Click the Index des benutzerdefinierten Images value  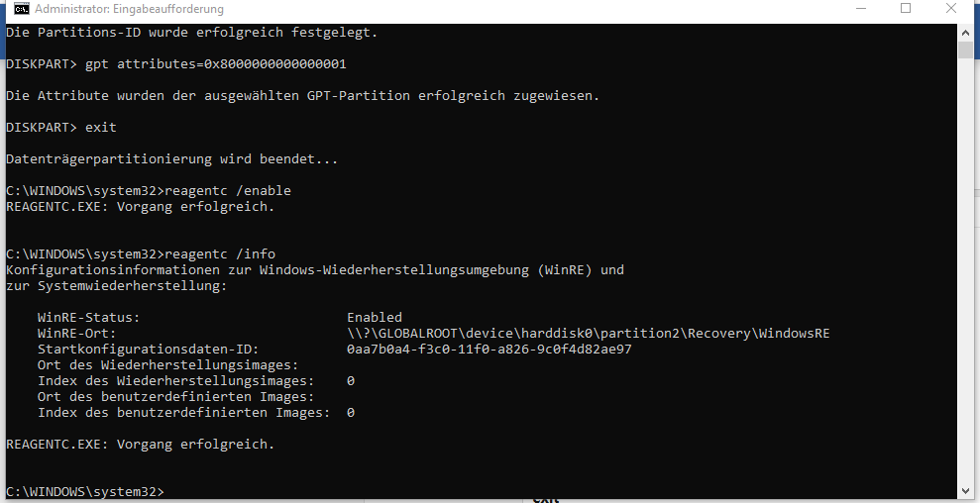[x=351, y=412]
